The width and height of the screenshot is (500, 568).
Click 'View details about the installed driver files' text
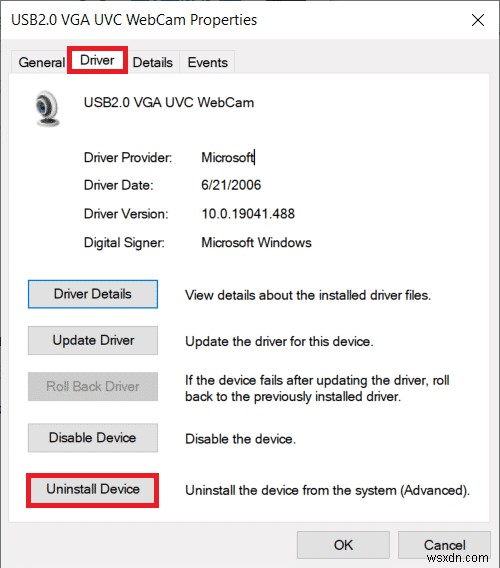point(308,295)
